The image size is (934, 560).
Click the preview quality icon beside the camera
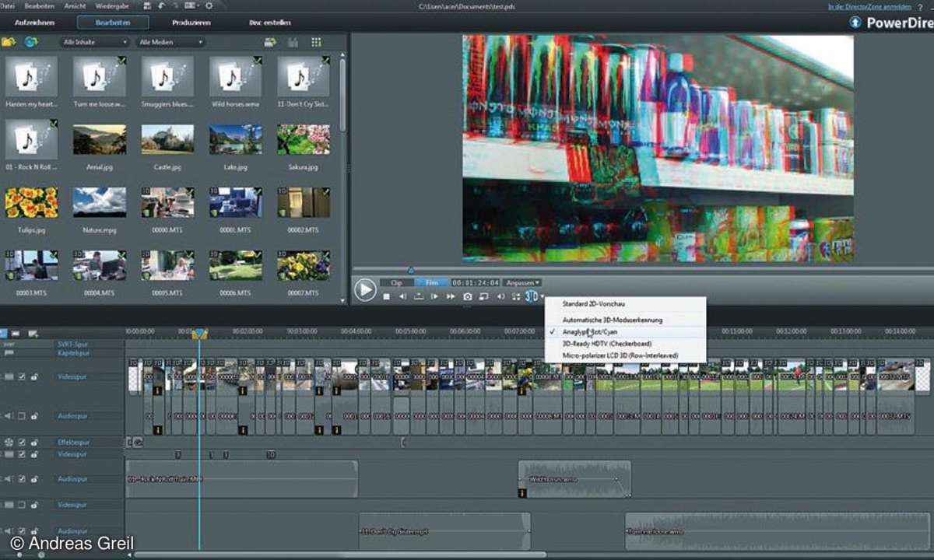[483, 296]
